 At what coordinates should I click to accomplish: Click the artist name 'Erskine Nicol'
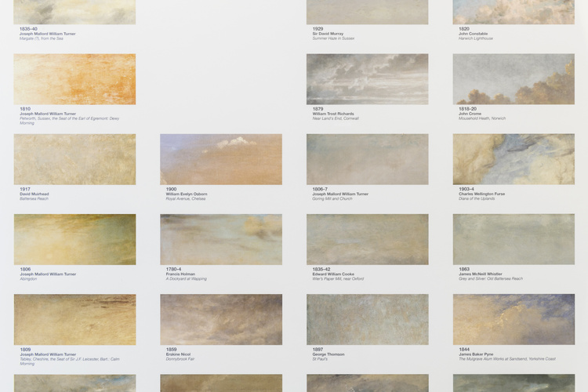[x=178, y=354]
